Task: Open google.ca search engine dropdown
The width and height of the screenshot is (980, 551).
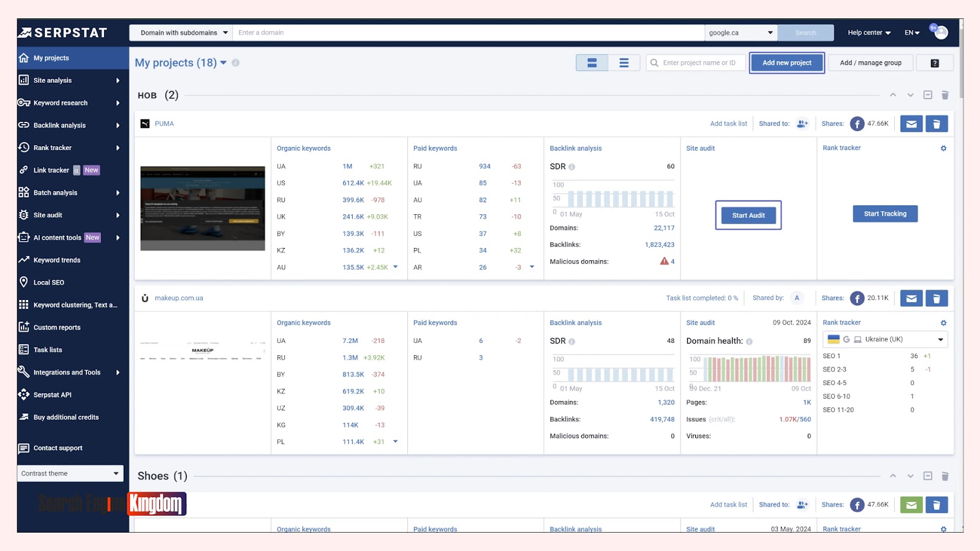Action: pyautogui.click(x=741, y=33)
